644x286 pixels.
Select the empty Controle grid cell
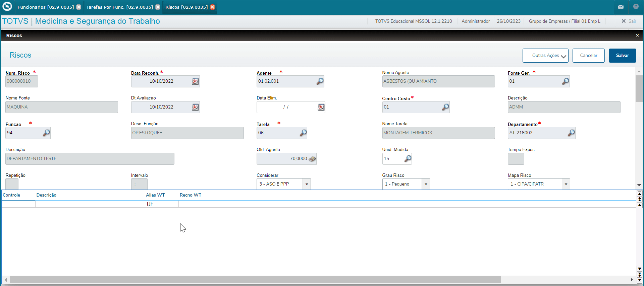(18, 204)
